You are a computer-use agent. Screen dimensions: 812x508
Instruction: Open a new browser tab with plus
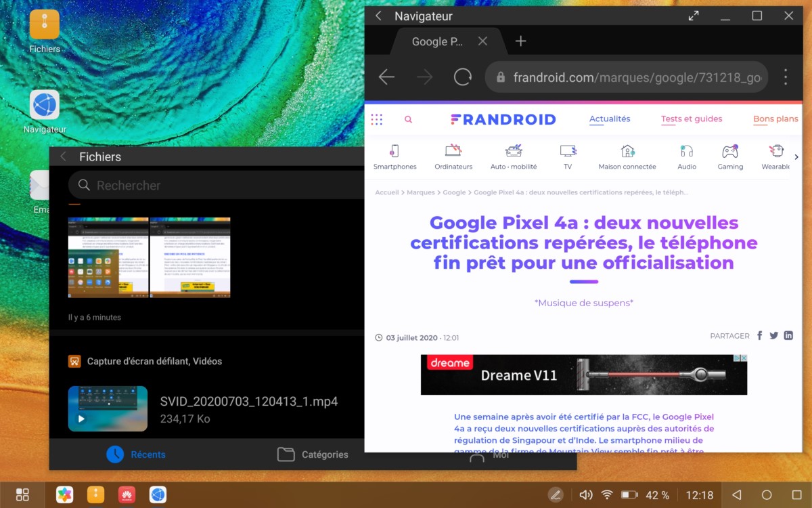coord(520,41)
